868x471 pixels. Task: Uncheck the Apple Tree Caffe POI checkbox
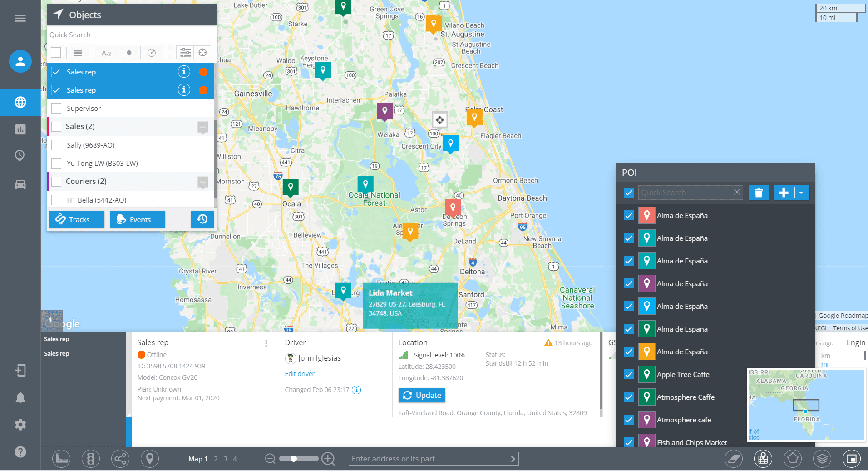[628, 374]
